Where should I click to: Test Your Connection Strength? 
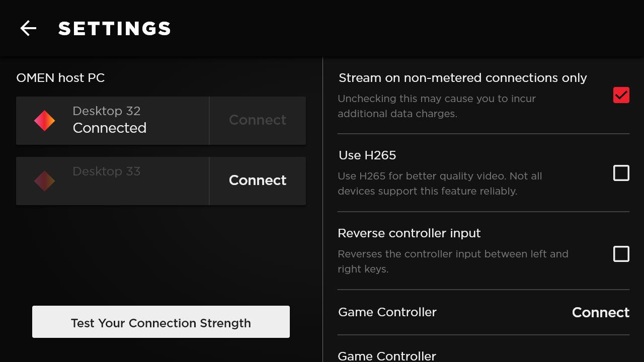pos(161,322)
